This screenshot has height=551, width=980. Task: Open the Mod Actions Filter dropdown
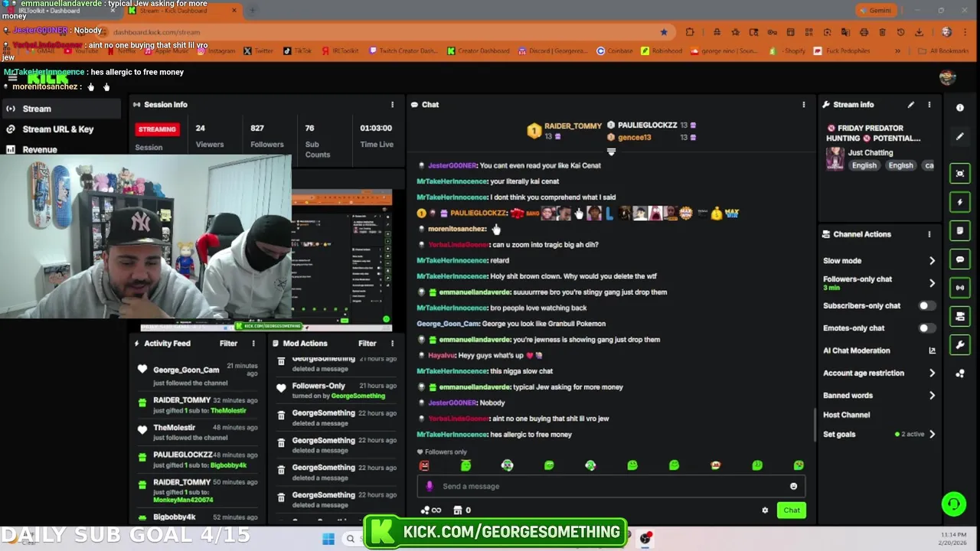(367, 344)
